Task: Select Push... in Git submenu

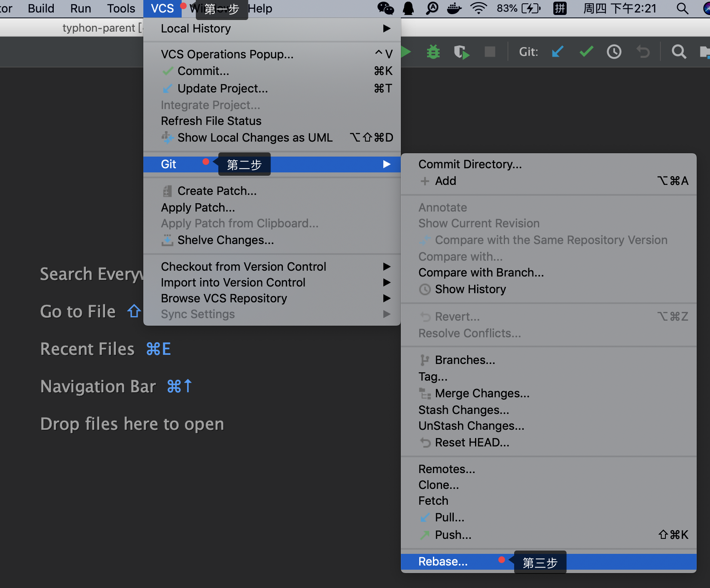Action: point(549,535)
